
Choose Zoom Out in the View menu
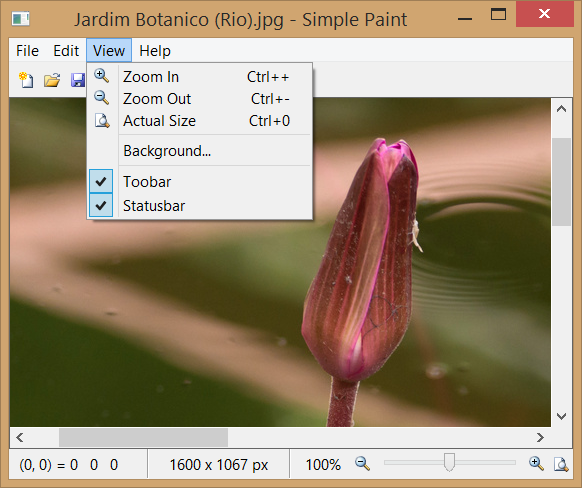pos(200,99)
